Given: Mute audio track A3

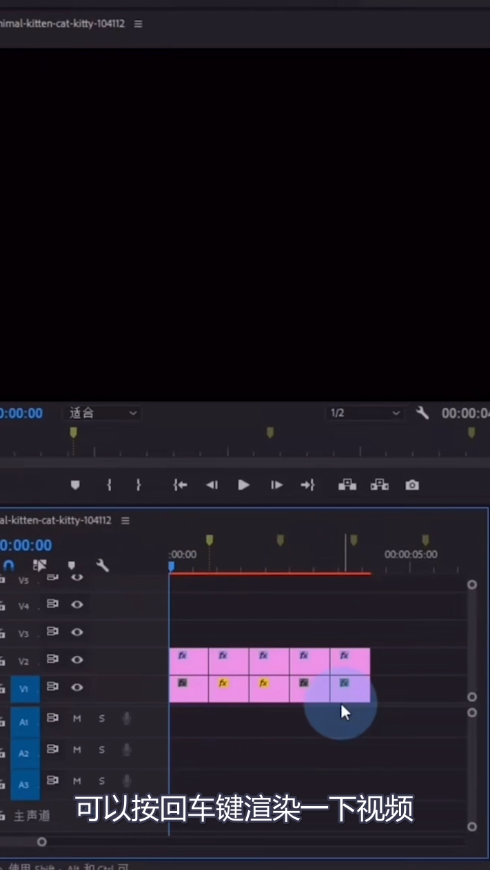Looking at the screenshot, I should (x=77, y=781).
